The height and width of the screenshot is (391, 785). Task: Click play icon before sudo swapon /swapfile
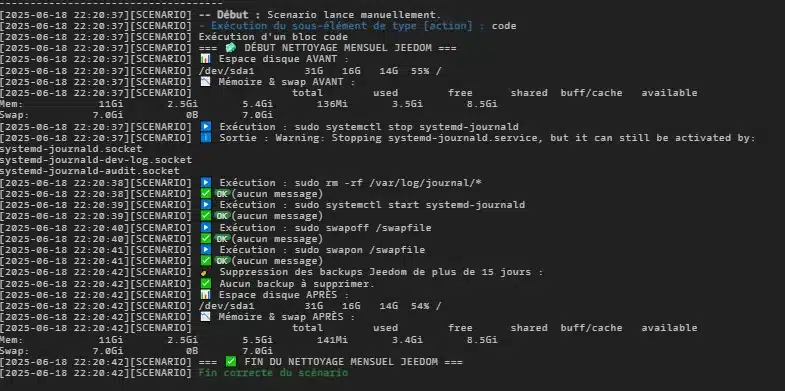(x=206, y=250)
